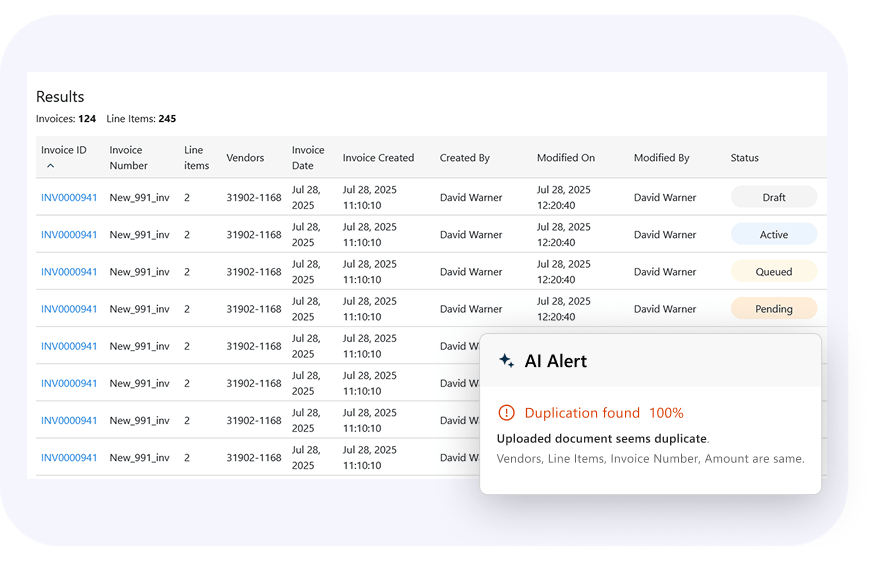
Task: Open the invoice link in the Active row
Action: (69, 235)
